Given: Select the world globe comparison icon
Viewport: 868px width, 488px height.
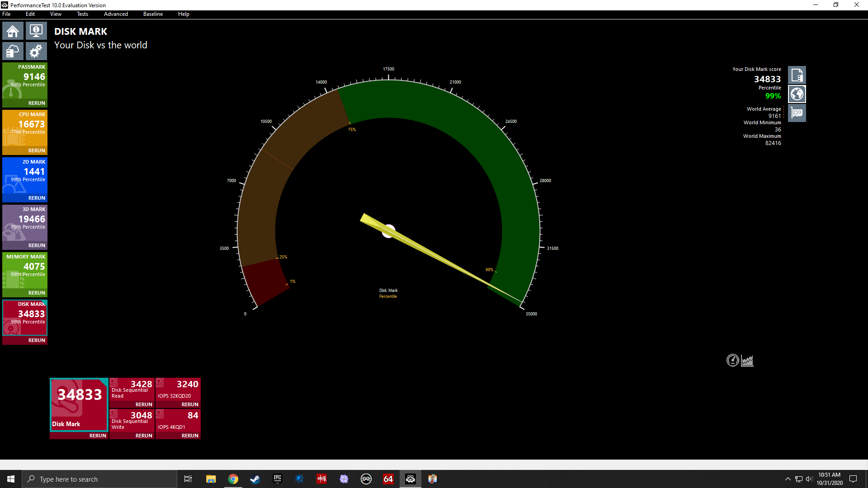Looking at the screenshot, I should [x=797, y=94].
